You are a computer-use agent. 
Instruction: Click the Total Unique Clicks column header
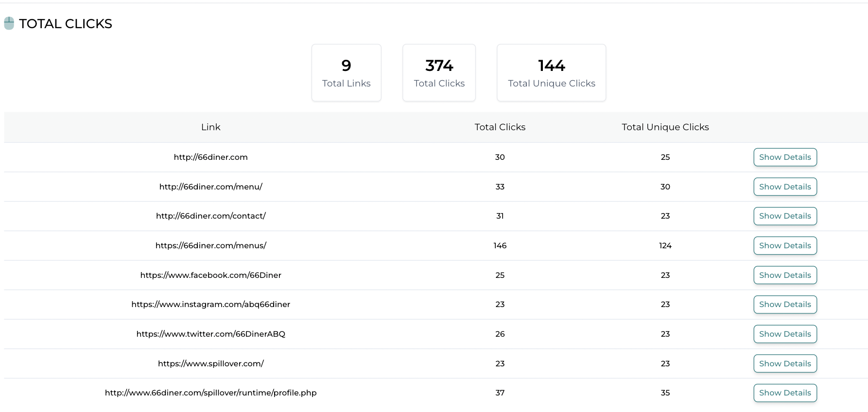665,127
